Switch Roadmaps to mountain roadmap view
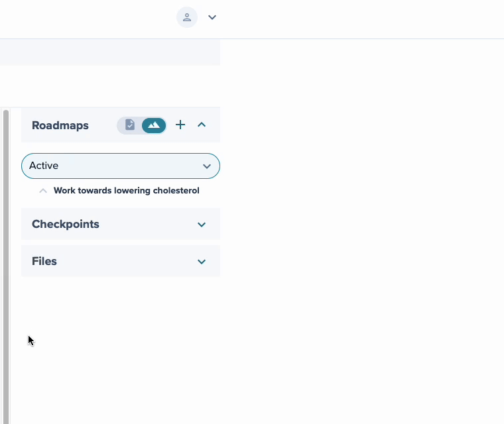The width and height of the screenshot is (504, 424). pos(154,125)
